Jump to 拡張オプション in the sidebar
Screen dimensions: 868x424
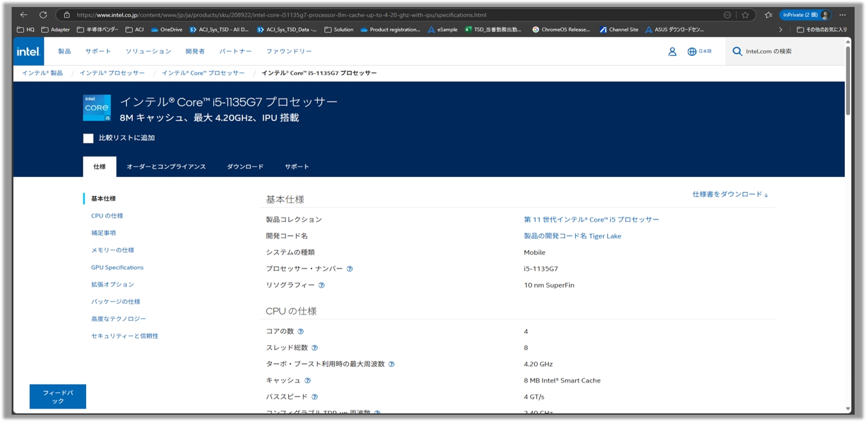112,284
